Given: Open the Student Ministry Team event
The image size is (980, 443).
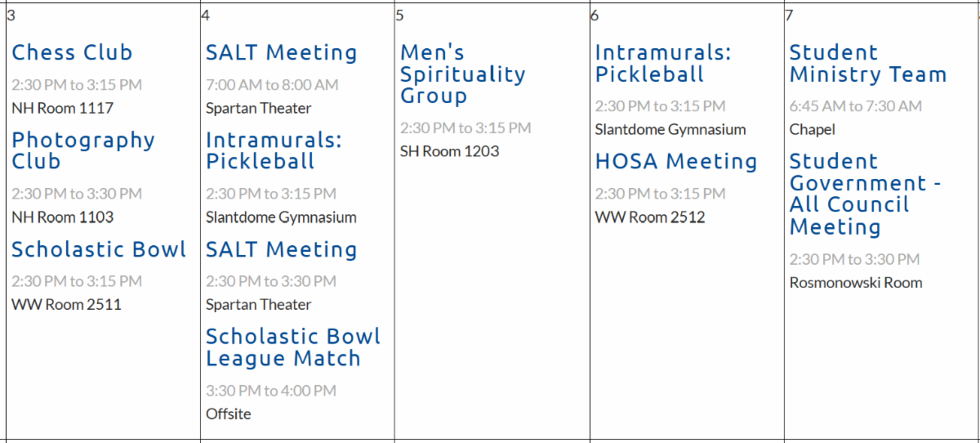Looking at the screenshot, I should [x=867, y=64].
